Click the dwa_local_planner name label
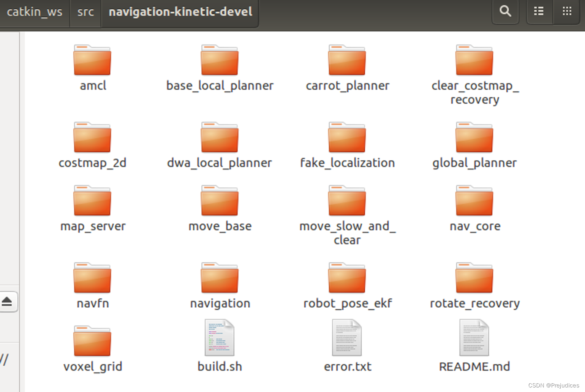 point(220,163)
